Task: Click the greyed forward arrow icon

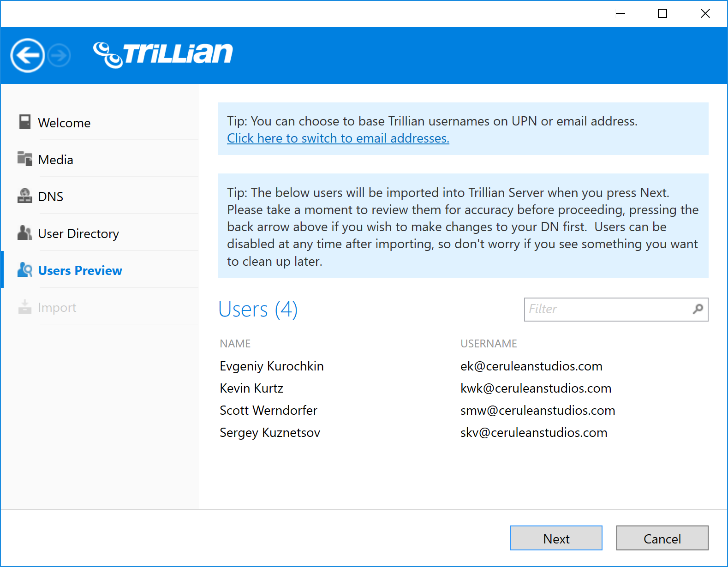Action: [x=60, y=56]
